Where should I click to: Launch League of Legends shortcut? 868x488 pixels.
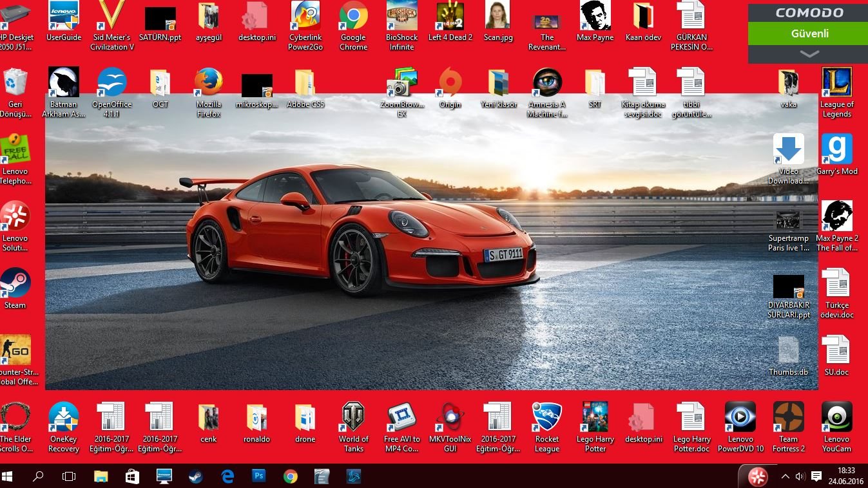[x=837, y=93]
